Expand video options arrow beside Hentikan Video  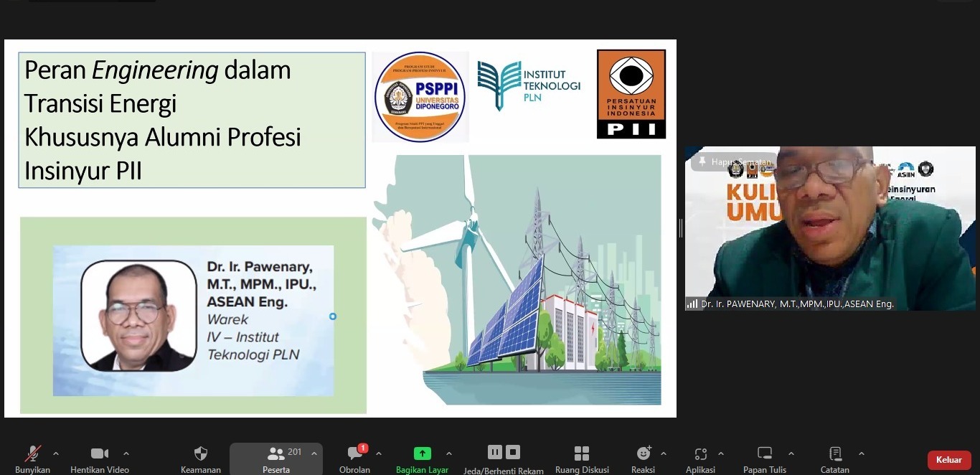pyautogui.click(x=126, y=453)
